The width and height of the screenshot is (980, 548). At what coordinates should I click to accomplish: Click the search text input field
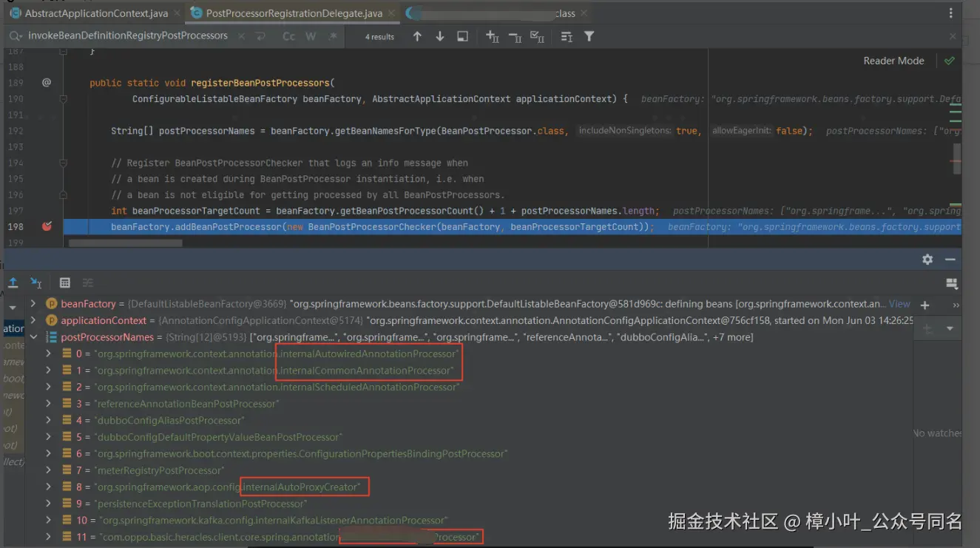click(127, 35)
